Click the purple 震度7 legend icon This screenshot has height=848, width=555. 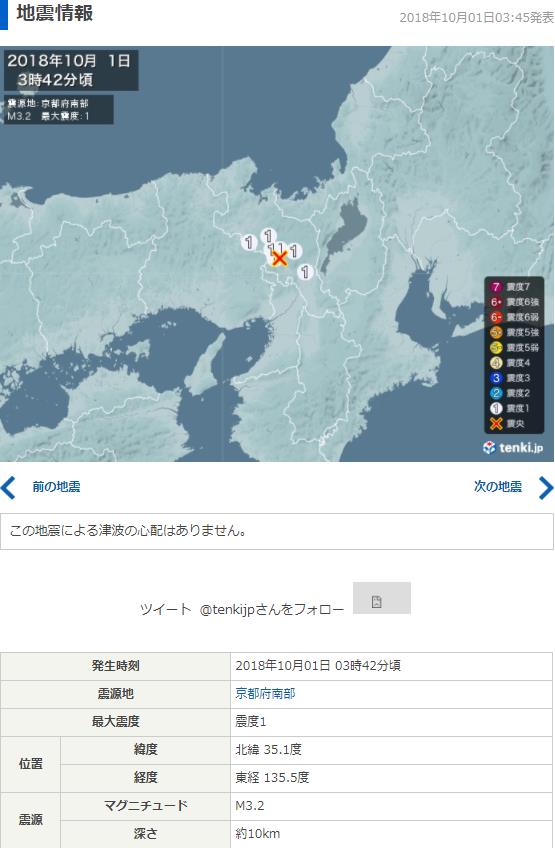pos(495,287)
